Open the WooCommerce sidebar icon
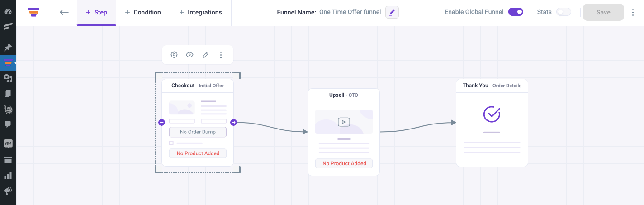 click(8, 144)
